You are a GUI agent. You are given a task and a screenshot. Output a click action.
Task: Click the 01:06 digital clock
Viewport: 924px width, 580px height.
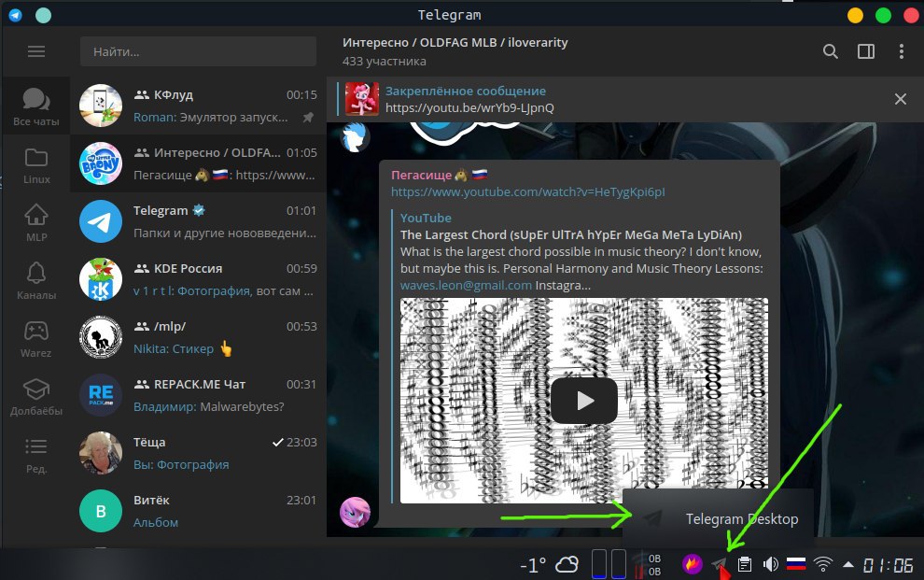coord(888,565)
